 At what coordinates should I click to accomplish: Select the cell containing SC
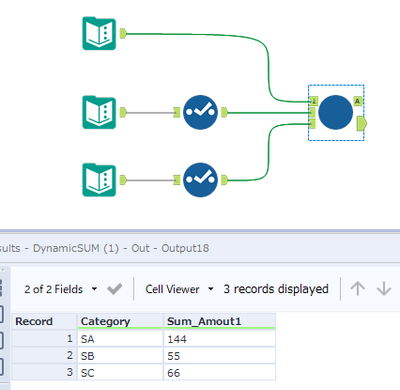pos(120,372)
